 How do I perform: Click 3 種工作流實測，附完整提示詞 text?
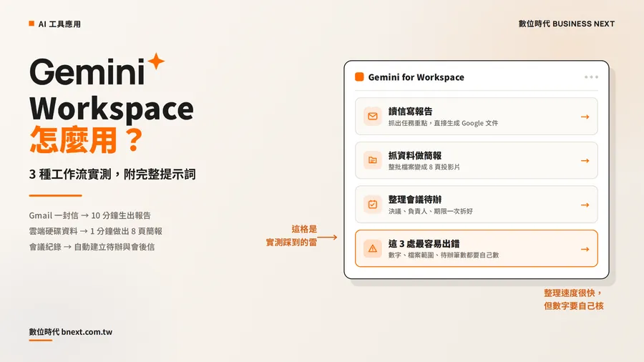click(x=112, y=174)
